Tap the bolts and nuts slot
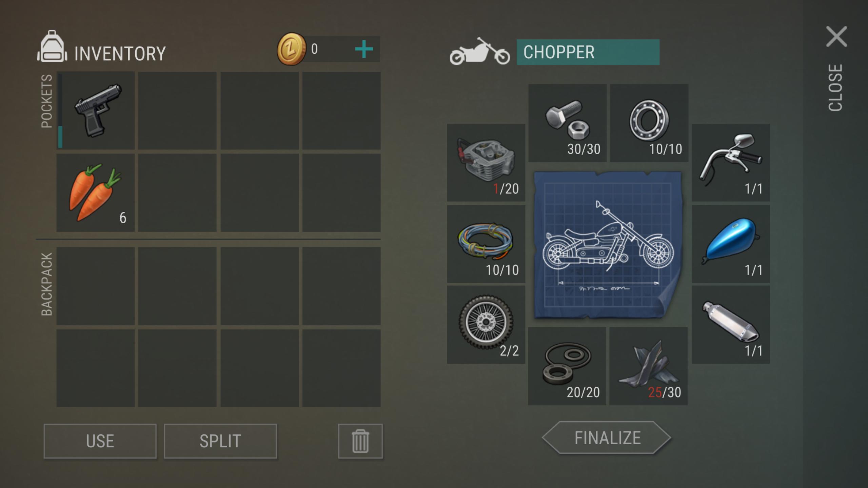 coord(567,123)
